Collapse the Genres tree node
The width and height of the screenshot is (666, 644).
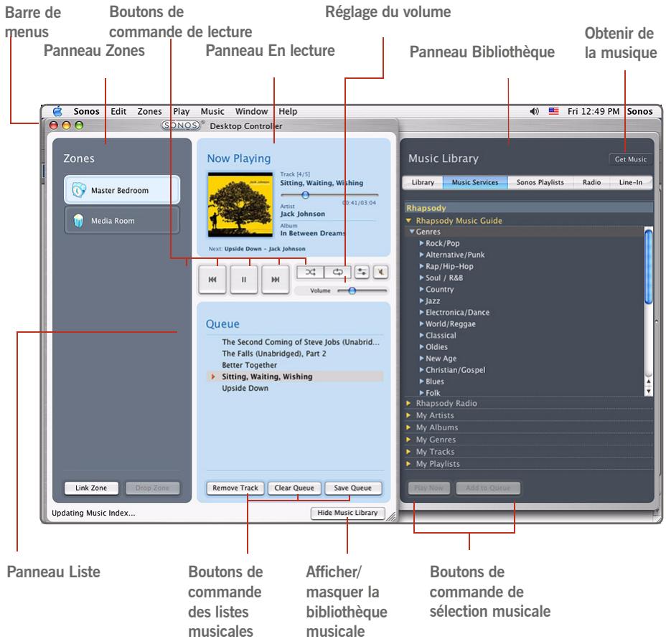(411, 232)
